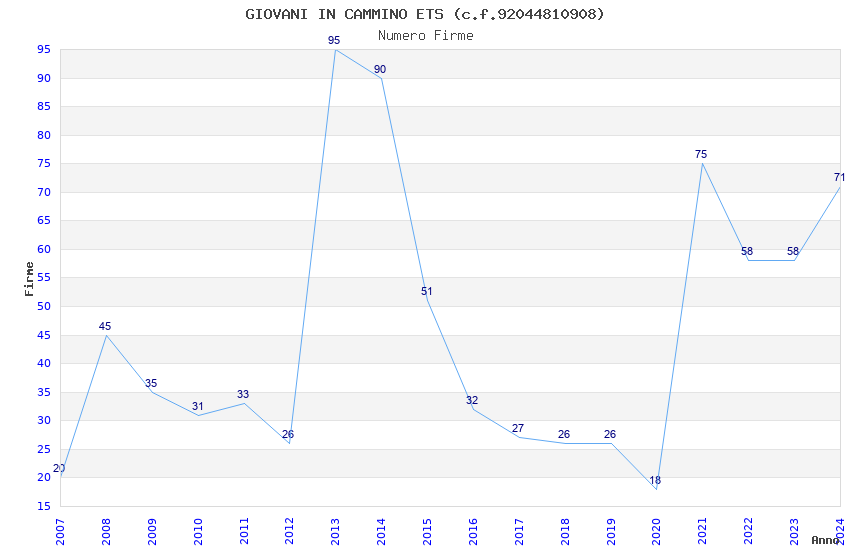Click y-axis tick label 15
Image resolution: width=850 pixels, height=550 pixels.
tap(44, 506)
